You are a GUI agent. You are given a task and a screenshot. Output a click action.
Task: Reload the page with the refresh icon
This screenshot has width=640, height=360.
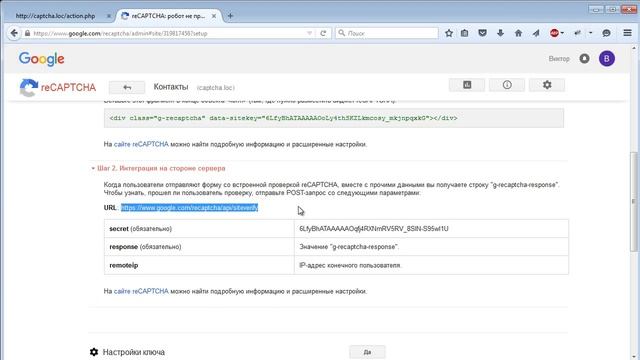pos(323,33)
